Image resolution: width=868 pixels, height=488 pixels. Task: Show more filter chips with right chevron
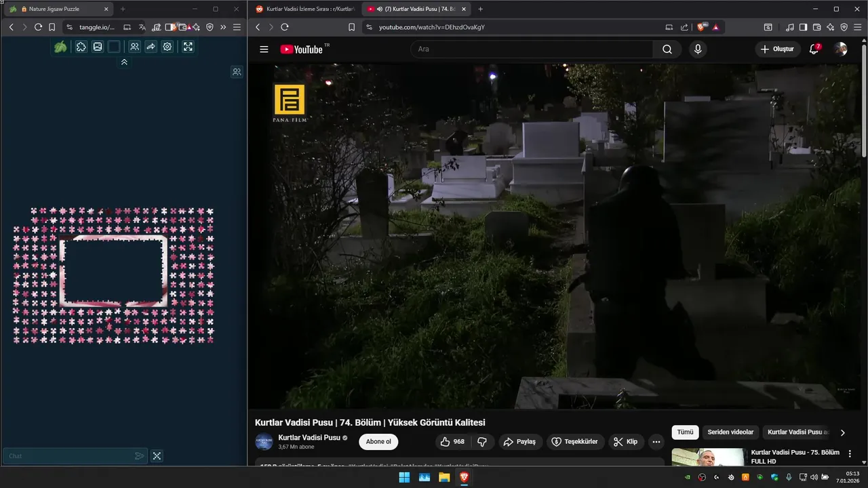point(843,432)
